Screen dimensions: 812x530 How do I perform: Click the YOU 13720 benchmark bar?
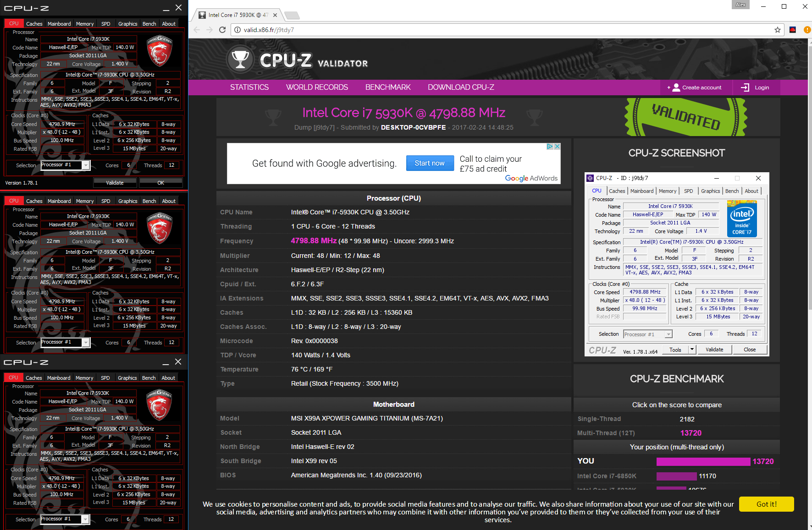coord(704,462)
